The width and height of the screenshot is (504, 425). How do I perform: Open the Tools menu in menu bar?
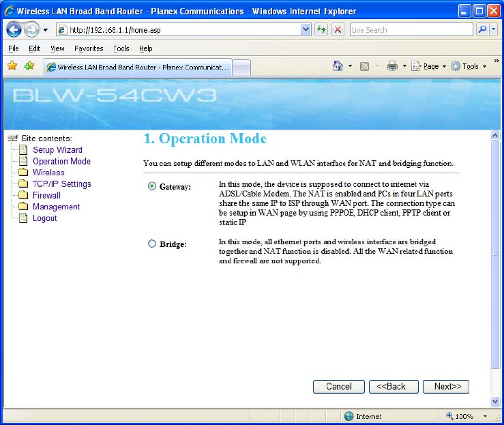pos(121,48)
